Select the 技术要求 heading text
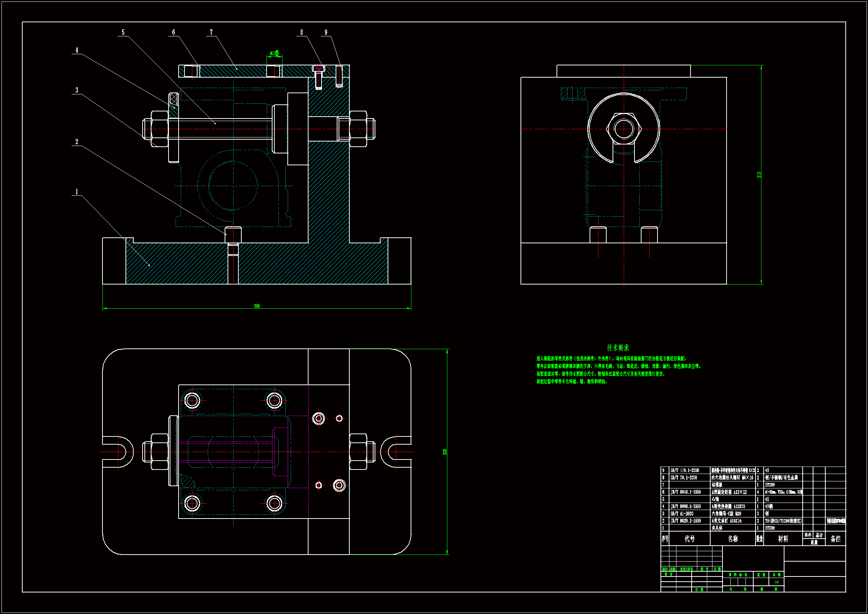Viewport: 868px width, 614px height. tap(618, 347)
